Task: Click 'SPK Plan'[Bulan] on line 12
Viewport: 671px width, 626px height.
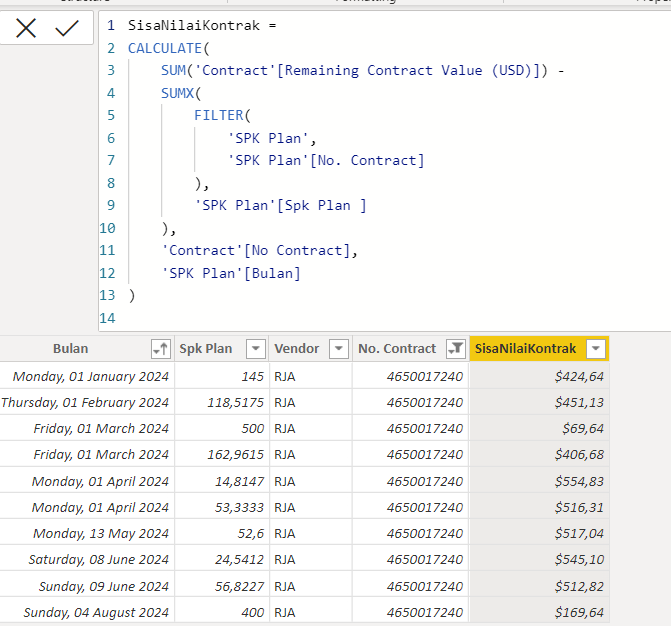Action: pyautogui.click(x=231, y=273)
